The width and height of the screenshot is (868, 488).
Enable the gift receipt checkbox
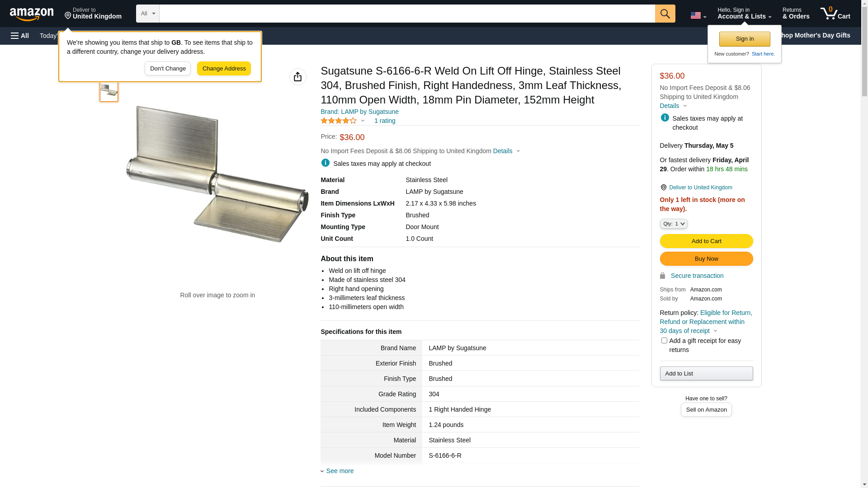click(x=664, y=341)
